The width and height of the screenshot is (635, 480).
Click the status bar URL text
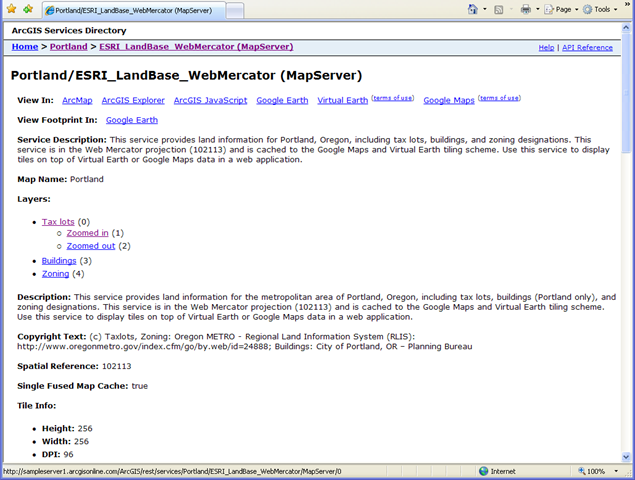(173, 471)
